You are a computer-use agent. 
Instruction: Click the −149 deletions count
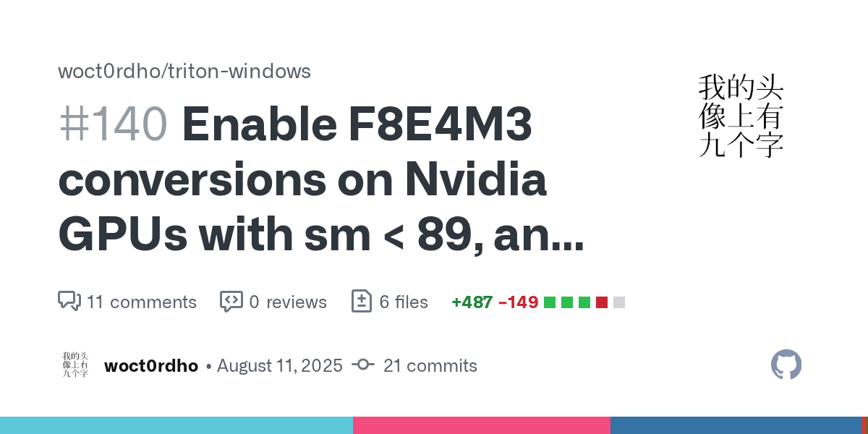tap(518, 302)
